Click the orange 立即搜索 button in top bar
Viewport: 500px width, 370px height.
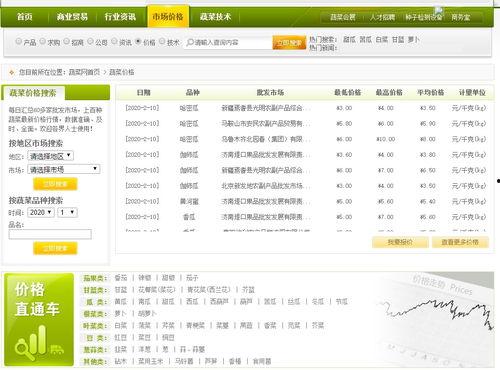point(289,43)
